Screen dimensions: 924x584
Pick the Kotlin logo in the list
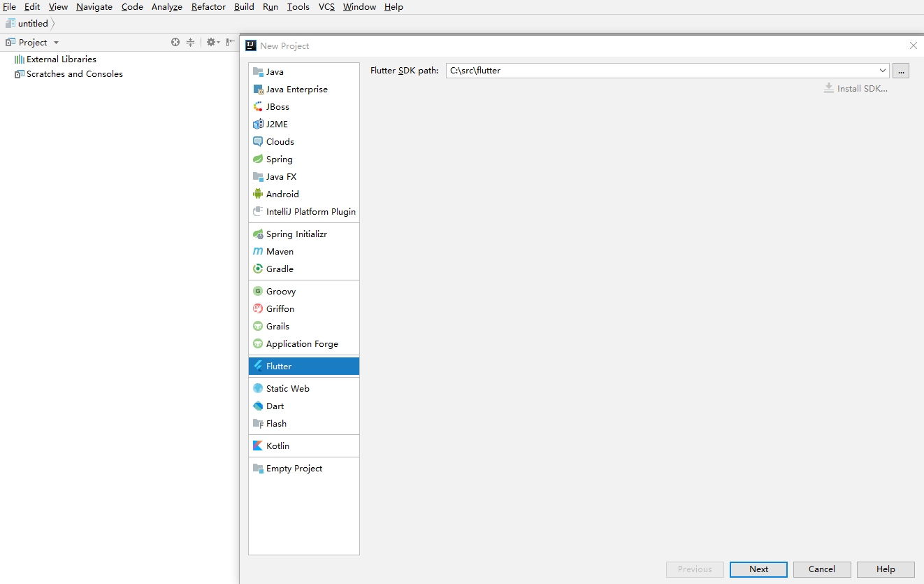[258, 446]
